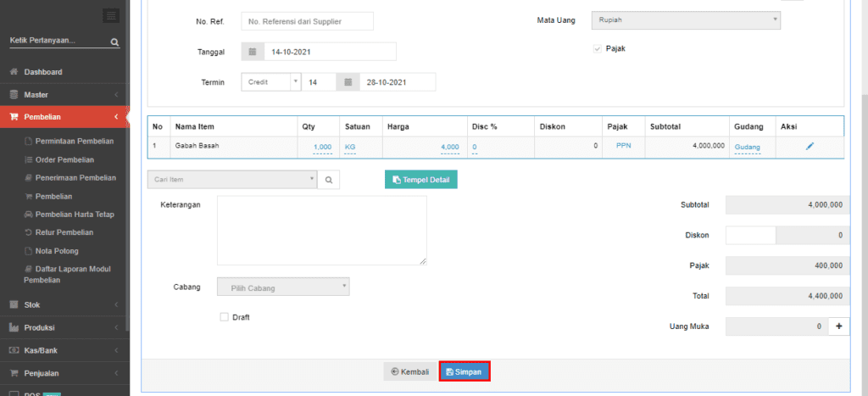Click the pencil edit icon for Gabah Basah

pos(810,147)
